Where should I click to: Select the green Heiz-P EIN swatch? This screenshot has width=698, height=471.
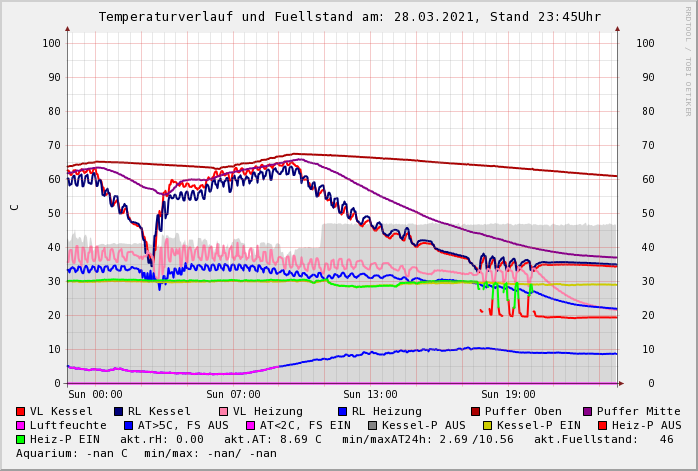[x=21, y=439]
